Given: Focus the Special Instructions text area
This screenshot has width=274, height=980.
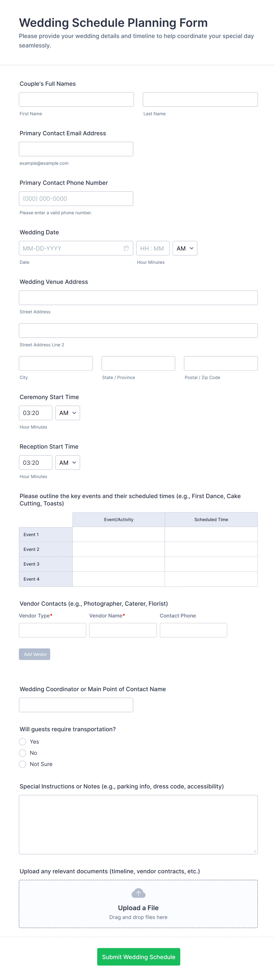Looking at the screenshot, I should pyautogui.click(x=138, y=824).
